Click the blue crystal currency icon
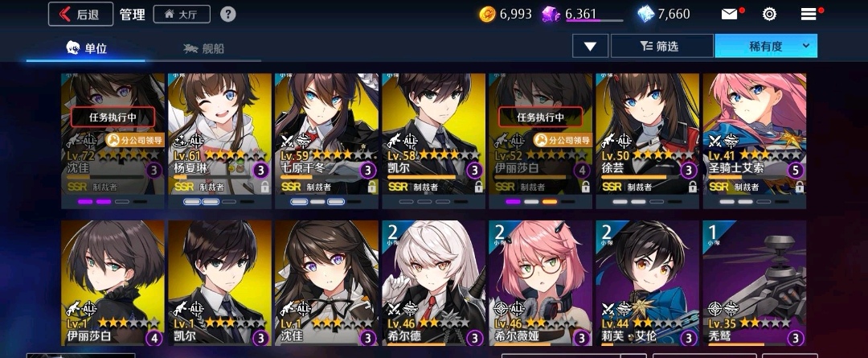This screenshot has width=868, height=358. pos(645,14)
